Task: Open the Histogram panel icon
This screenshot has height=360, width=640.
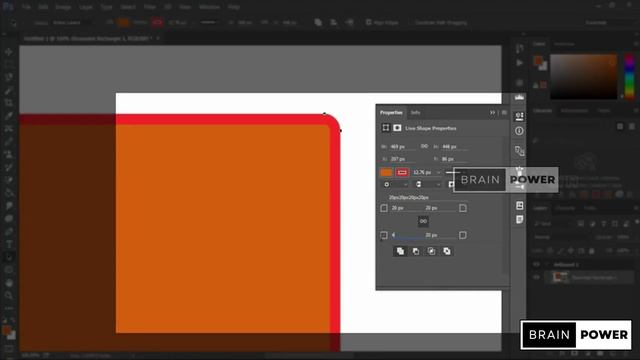Action: click(x=519, y=97)
